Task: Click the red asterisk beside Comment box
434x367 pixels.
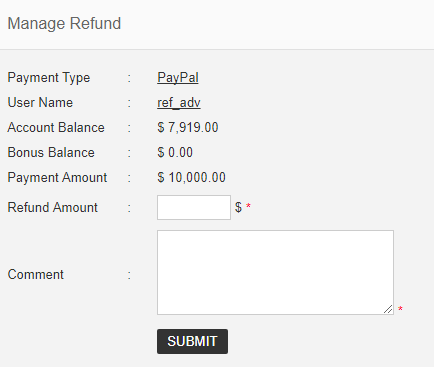Action: (400, 309)
